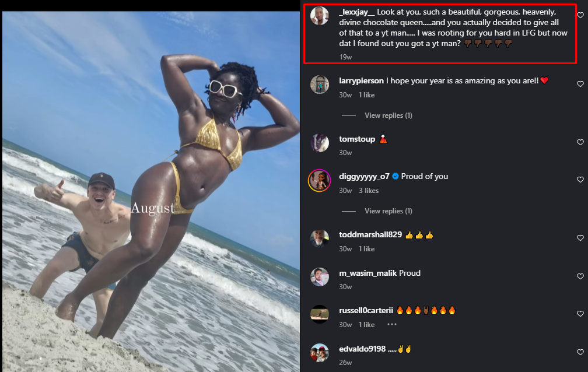Expand replies under diggyyyyy_o7's comment
Image resolution: width=588 pixels, height=372 pixels.
point(388,211)
